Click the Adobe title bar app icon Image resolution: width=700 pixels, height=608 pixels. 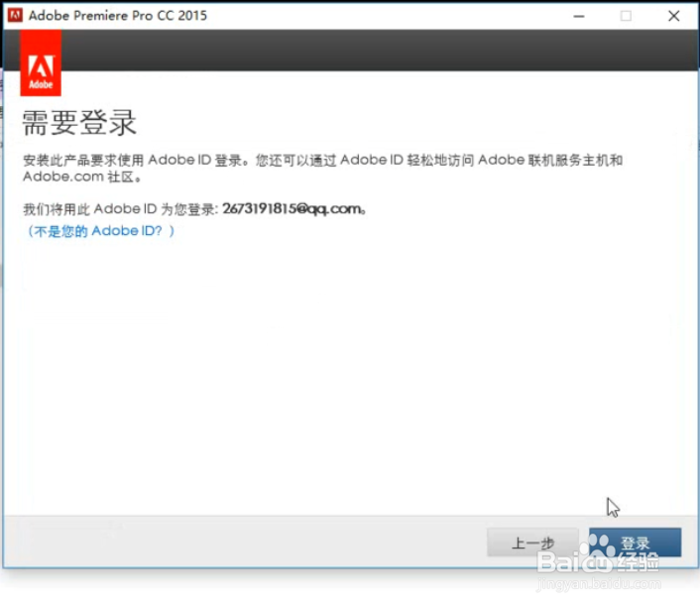click(15, 15)
